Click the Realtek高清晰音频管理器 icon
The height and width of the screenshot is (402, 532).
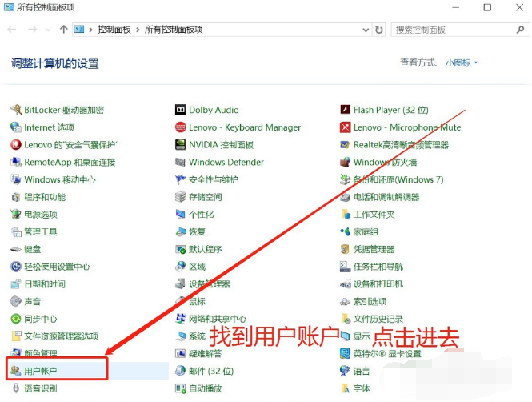click(x=346, y=145)
